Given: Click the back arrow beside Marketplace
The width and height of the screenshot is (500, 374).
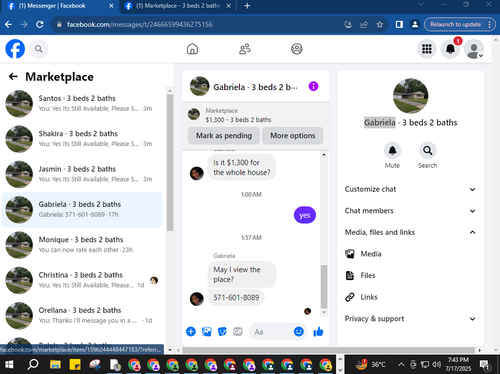Looking at the screenshot, I should [x=13, y=77].
